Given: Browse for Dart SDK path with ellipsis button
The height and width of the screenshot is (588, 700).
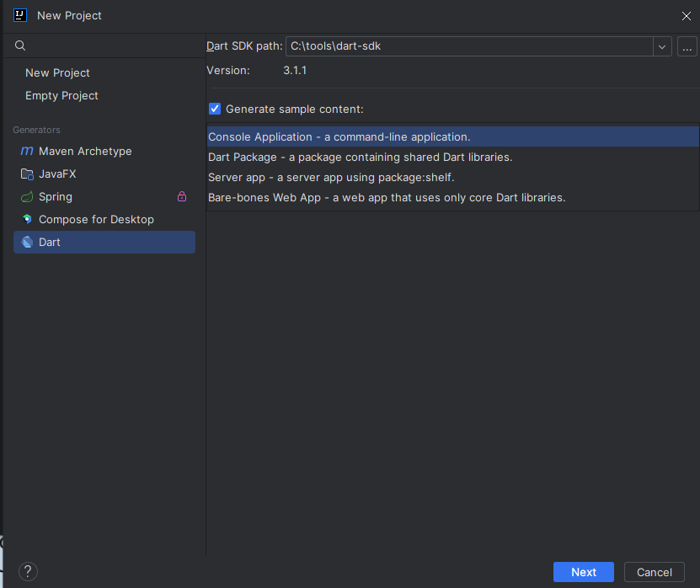Looking at the screenshot, I should pos(687,46).
